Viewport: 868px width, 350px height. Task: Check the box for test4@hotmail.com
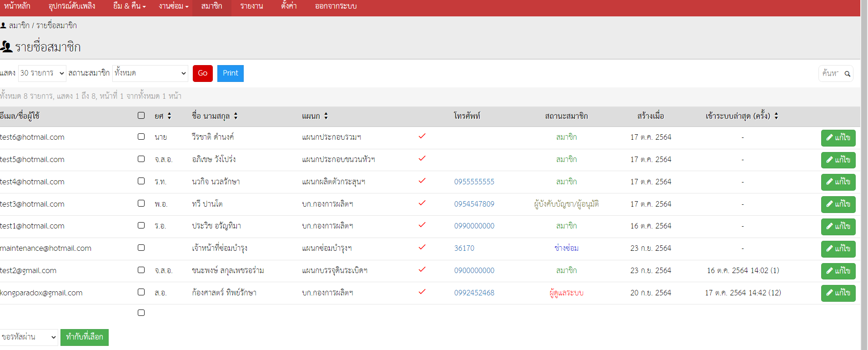click(141, 181)
